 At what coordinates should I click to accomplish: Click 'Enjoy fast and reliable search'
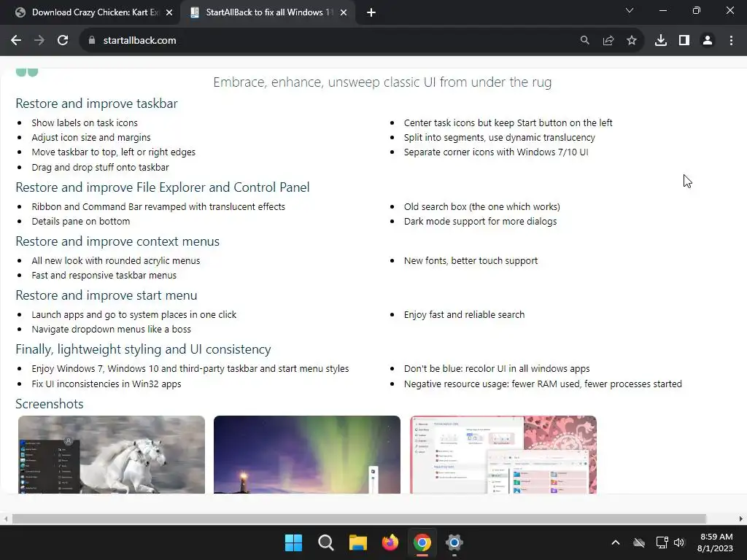464,315
